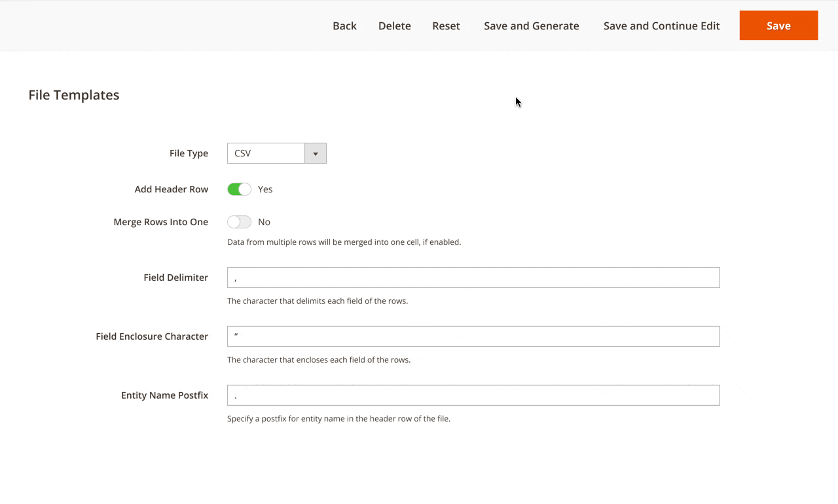Focus the Entity Name Postfix input

pyautogui.click(x=473, y=395)
